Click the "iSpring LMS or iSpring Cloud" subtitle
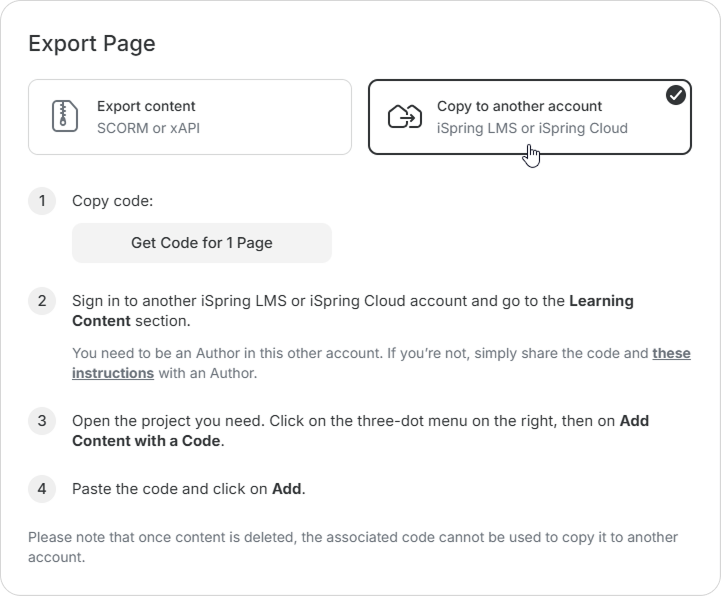 (x=532, y=128)
